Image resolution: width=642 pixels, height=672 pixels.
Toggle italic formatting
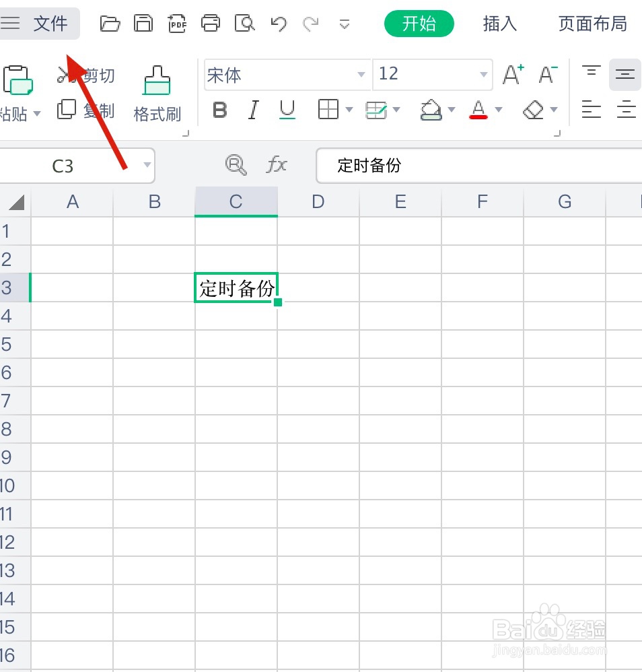tap(254, 110)
